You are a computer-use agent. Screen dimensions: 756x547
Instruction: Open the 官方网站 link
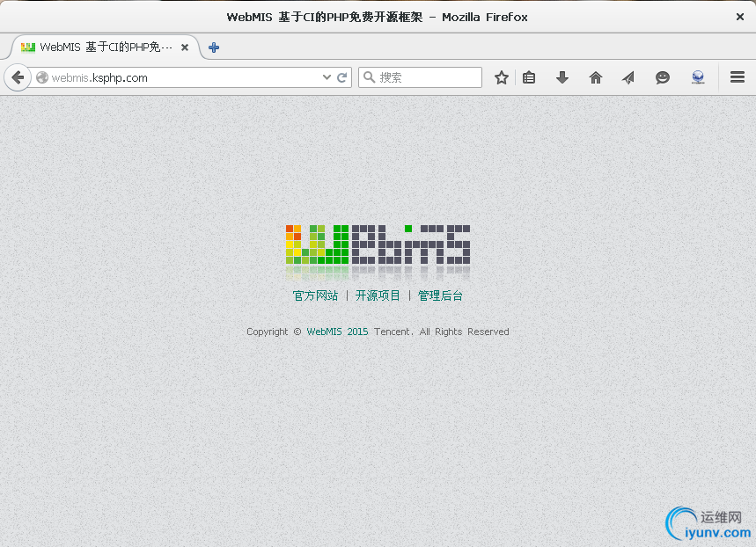tap(315, 295)
